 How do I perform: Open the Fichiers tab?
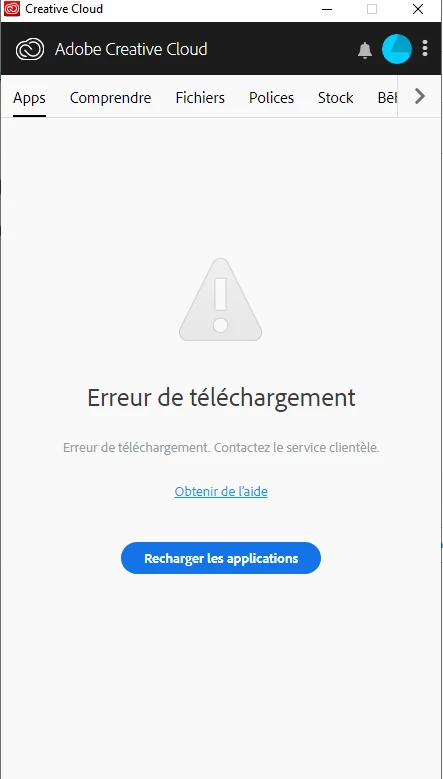pos(200,98)
